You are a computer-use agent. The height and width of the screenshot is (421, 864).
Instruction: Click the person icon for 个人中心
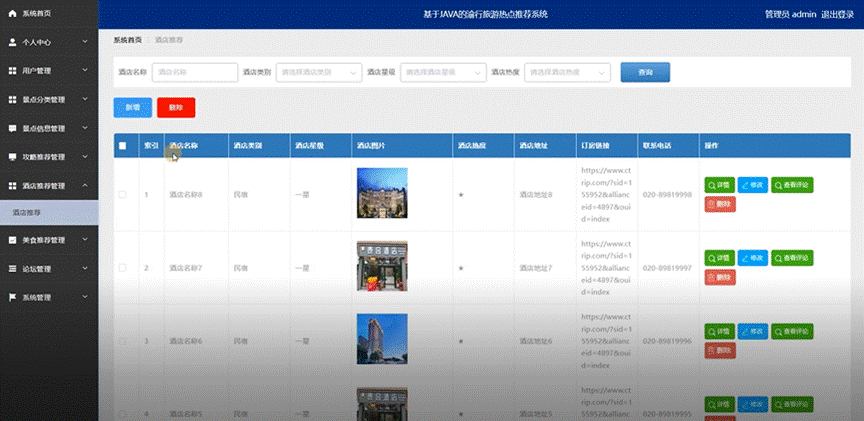pos(12,42)
